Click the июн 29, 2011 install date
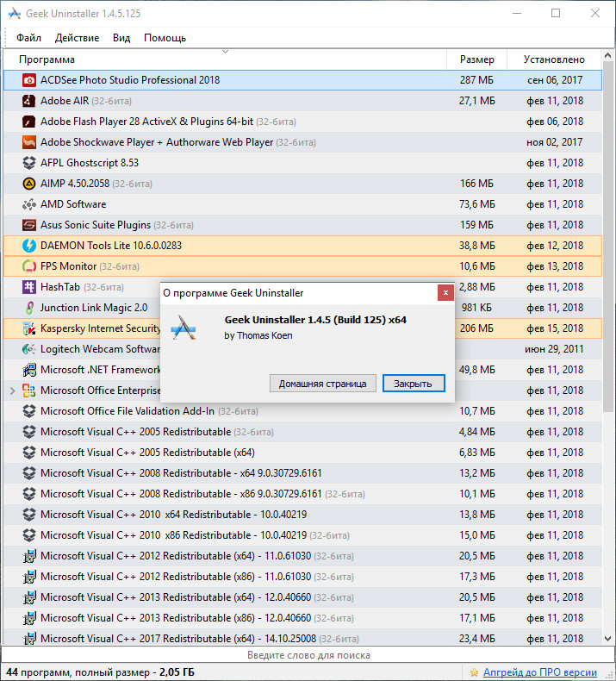 (x=554, y=349)
